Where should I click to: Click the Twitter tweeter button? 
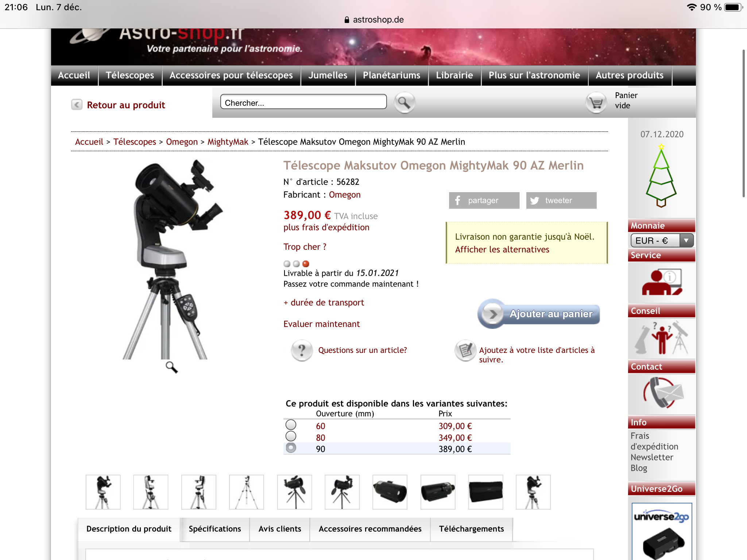561,201
